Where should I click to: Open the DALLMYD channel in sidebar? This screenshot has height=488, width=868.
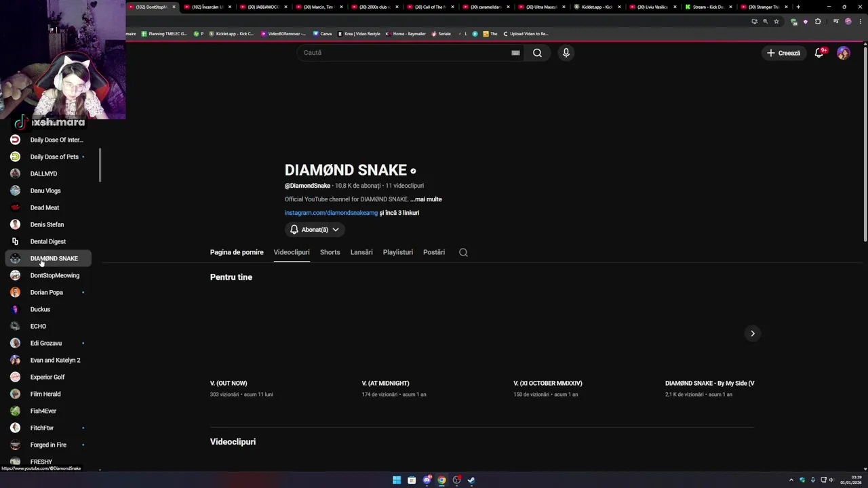[47, 174]
